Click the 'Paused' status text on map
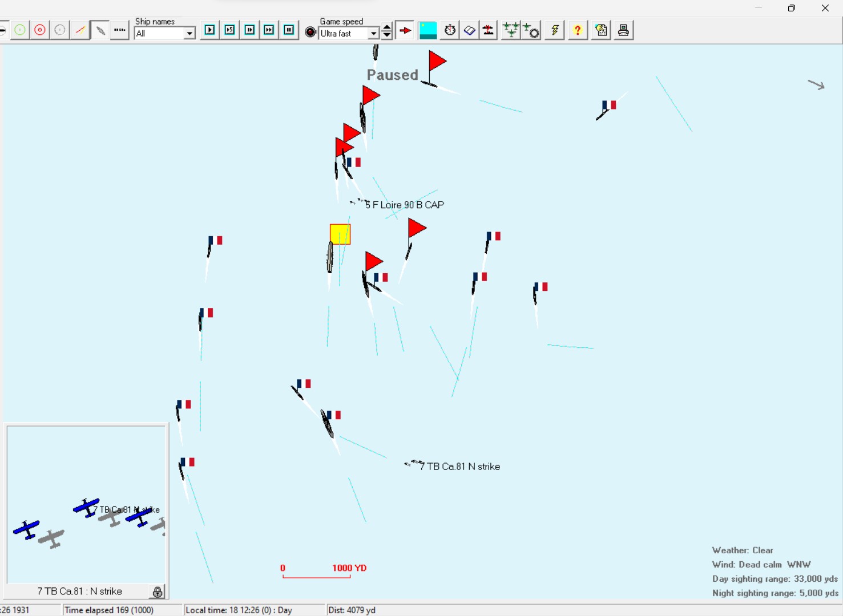 pyautogui.click(x=393, y=75)
